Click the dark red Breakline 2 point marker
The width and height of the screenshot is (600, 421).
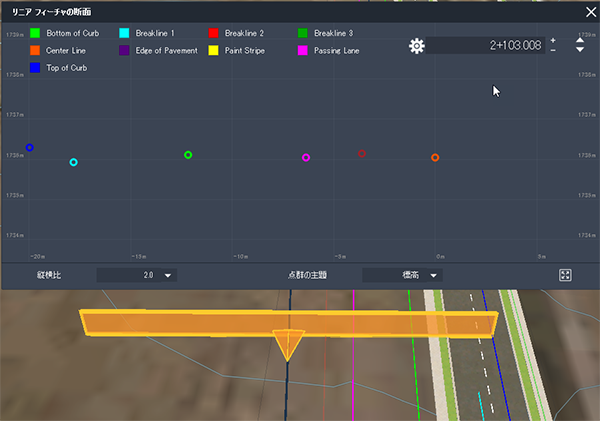click(x=362, y=153)
